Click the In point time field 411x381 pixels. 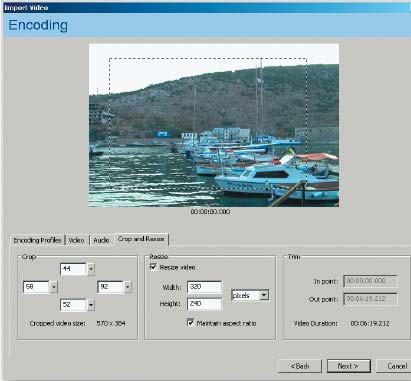pos(370,281)
